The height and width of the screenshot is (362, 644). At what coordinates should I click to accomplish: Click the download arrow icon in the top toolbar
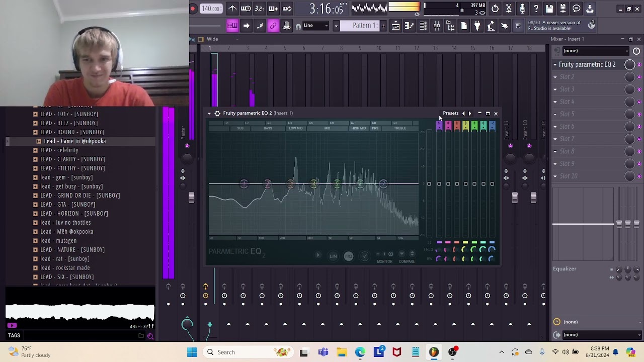[x=590, y=9]
